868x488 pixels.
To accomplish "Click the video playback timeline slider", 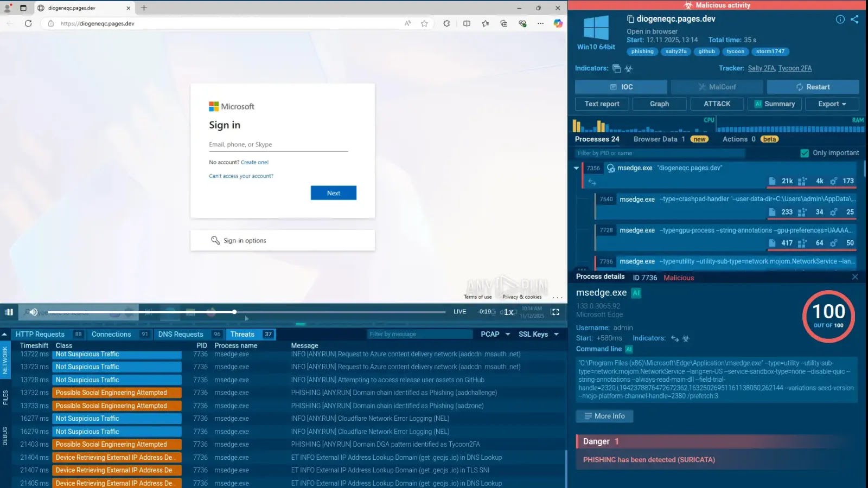I will click(234, 312).
